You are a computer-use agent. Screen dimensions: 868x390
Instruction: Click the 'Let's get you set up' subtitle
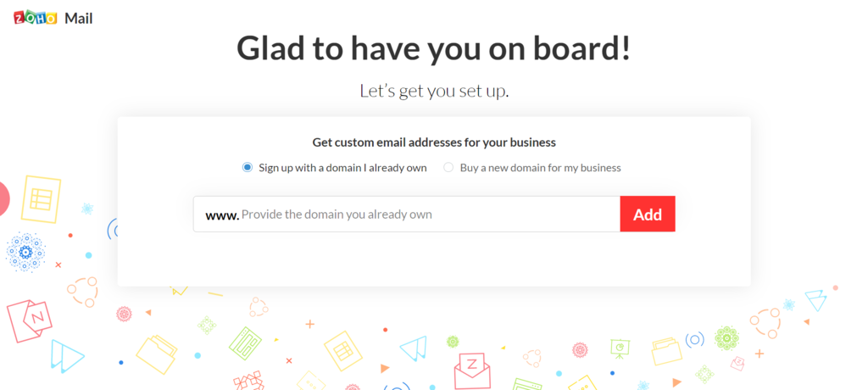coord(434,90)
